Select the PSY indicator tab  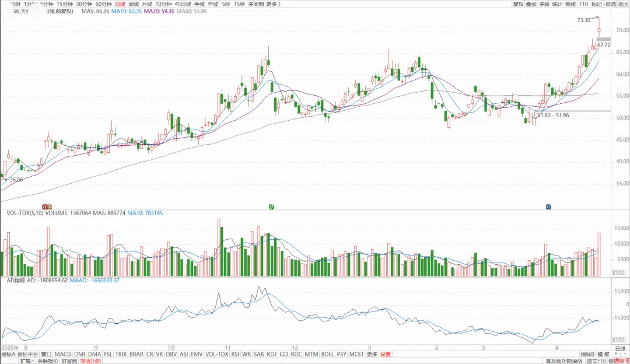tap(341, 354)
